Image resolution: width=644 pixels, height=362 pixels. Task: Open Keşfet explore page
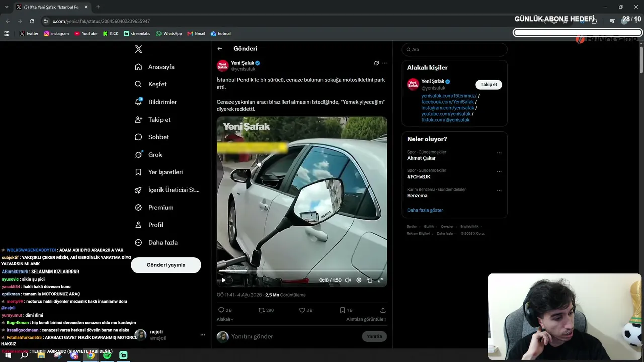pyautogui.click(x=150, y=84)
